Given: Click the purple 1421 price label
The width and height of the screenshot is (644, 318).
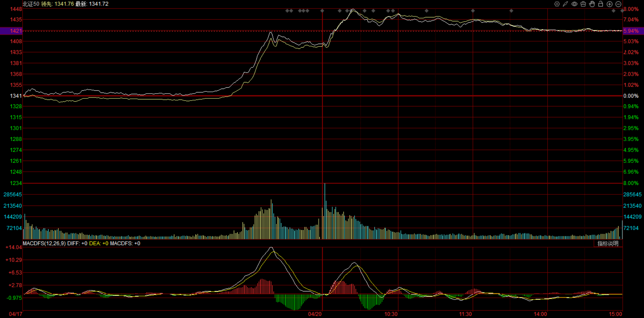Looking at the screenshot, I should [x=12, y=31].
